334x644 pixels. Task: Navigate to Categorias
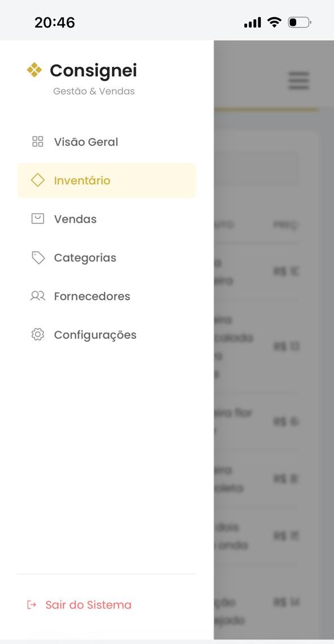coord(85,257)
